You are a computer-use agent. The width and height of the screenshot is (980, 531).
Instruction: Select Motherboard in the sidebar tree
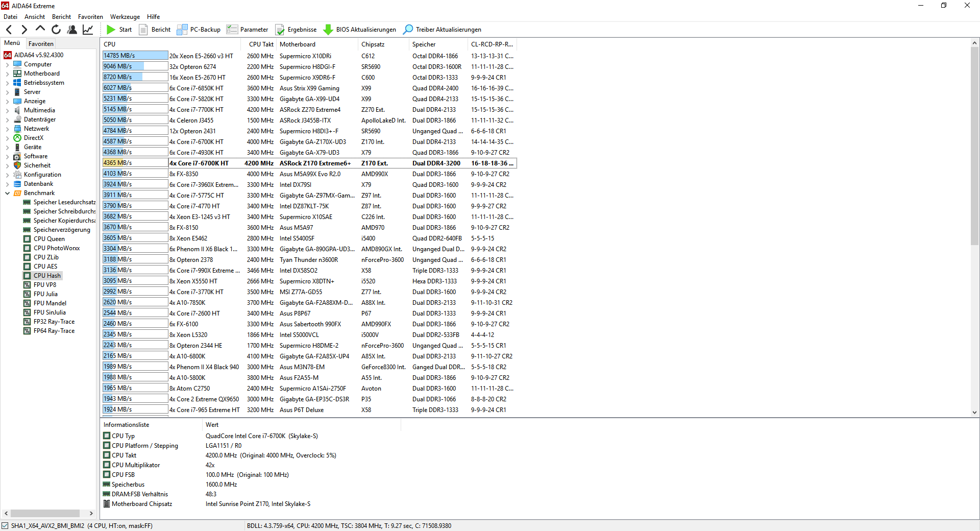coord(41,74)
